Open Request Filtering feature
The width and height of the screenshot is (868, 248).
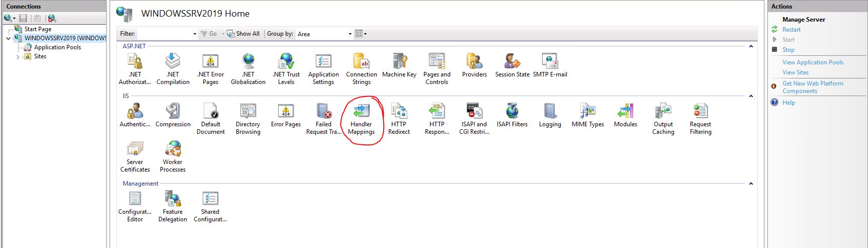[x=701, y=119]
